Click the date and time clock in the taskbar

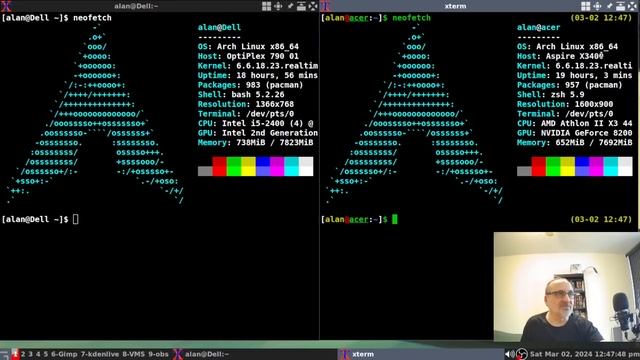(584, 354)
